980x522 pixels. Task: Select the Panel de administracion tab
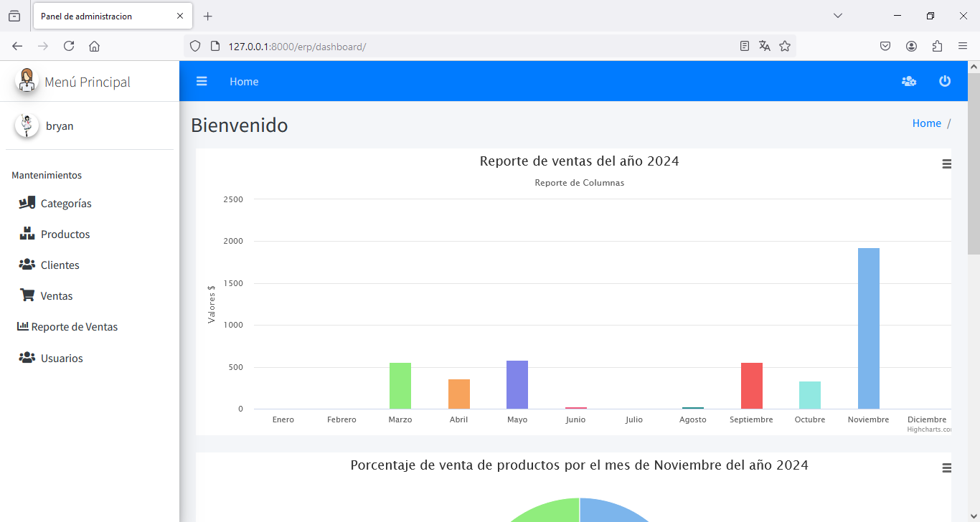[x=113, y=16]
